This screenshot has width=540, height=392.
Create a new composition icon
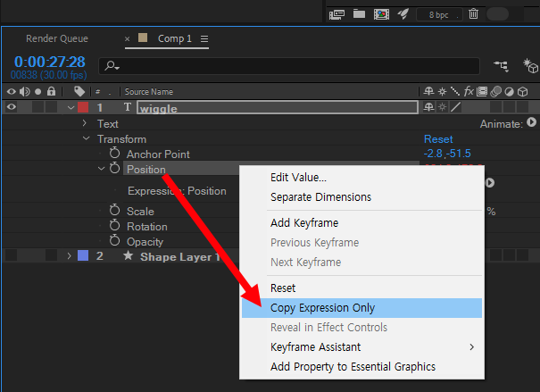(x=382, y=14)
